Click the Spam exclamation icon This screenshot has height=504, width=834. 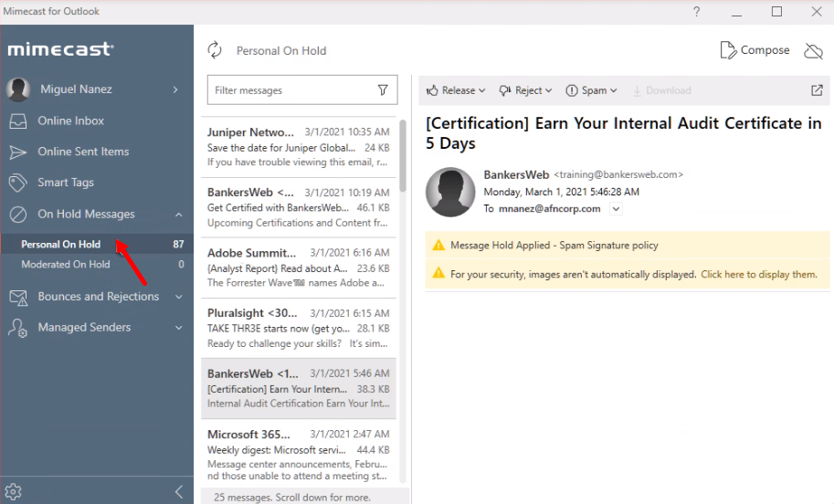point(571,90)
